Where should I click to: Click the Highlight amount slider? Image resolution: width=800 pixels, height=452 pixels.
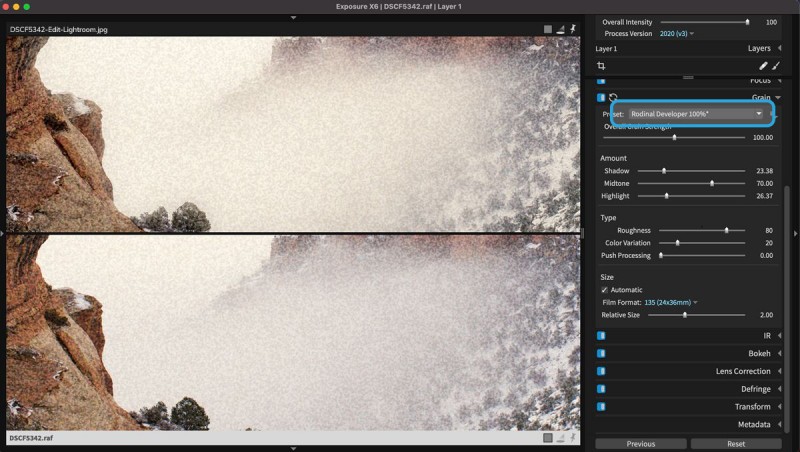(x=691, y=196)
